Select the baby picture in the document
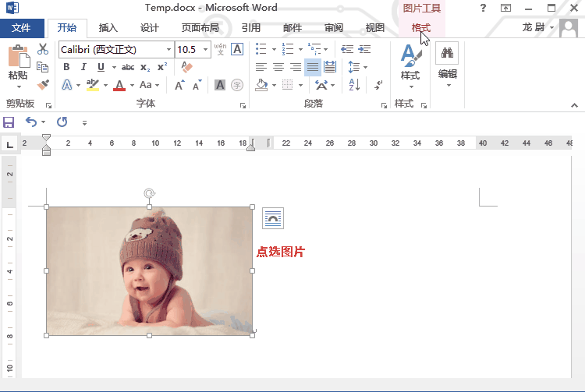Screen dimensions: 585x392 (149, 270)
